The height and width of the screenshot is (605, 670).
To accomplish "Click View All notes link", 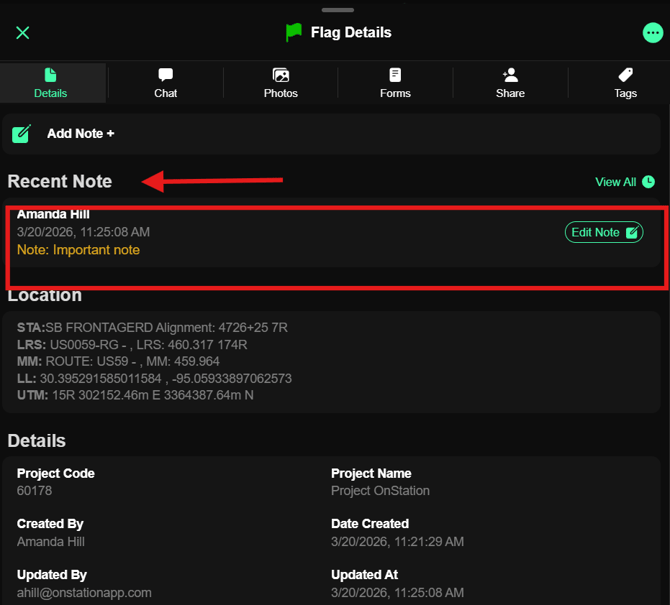I will 615,182.
